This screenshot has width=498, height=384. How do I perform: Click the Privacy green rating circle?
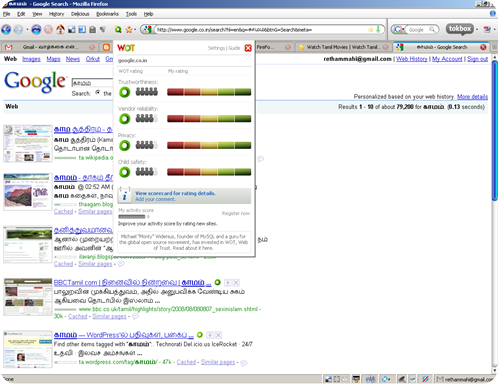125,145
